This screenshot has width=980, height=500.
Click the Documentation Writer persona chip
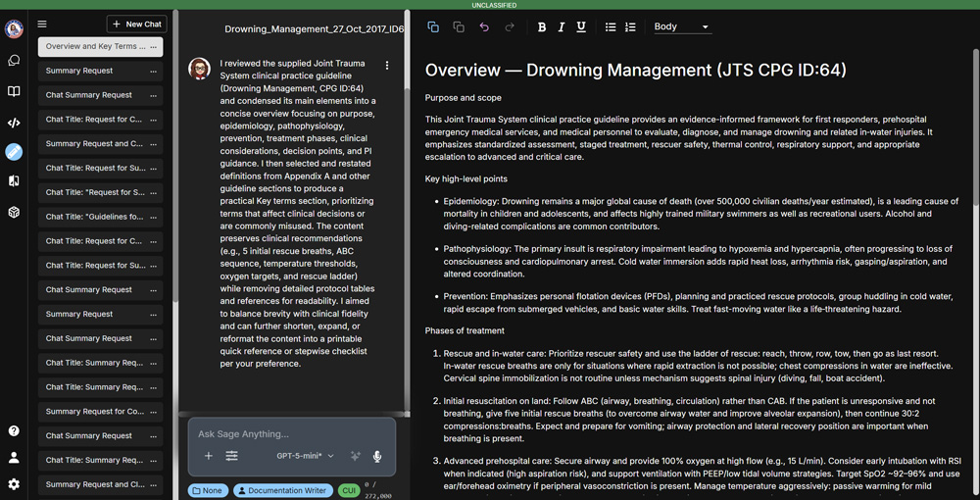(x=282, y=490)
